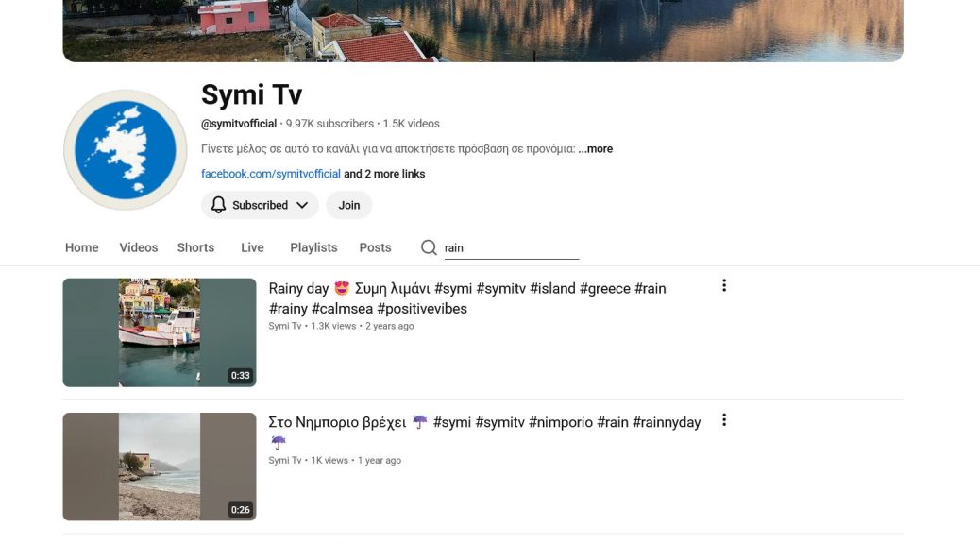Open the Live tab
The height and width of the screenshot is (544, 980).
[252, 247]
